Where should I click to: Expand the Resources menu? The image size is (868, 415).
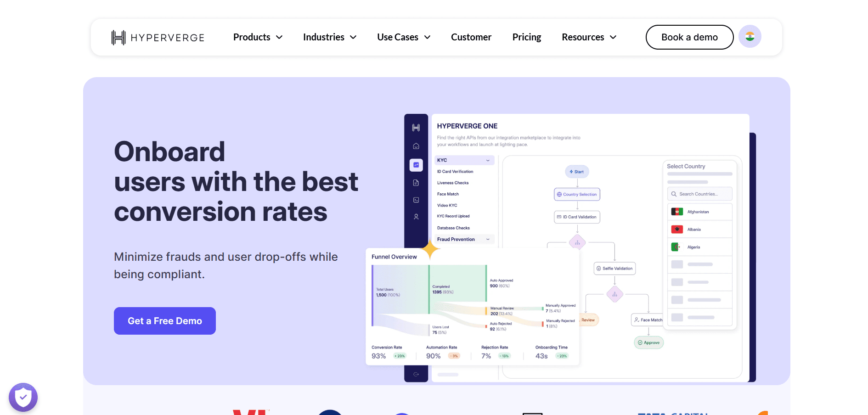(589, 37)
